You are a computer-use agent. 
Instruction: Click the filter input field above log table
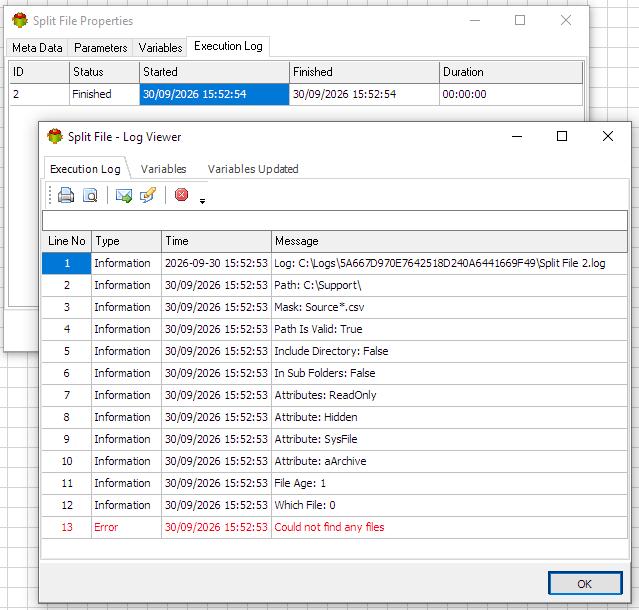point(335,220)
